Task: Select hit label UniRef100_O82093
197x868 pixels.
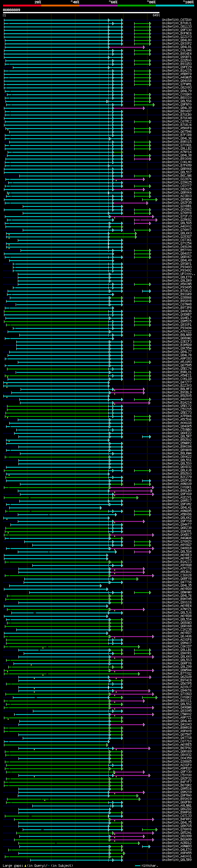Action: click(177, 88)
